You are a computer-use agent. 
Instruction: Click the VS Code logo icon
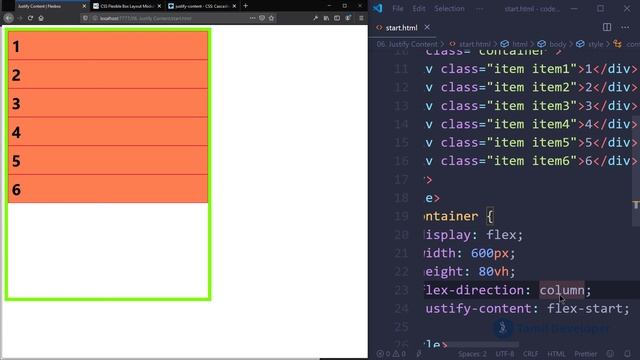point(378,9)
